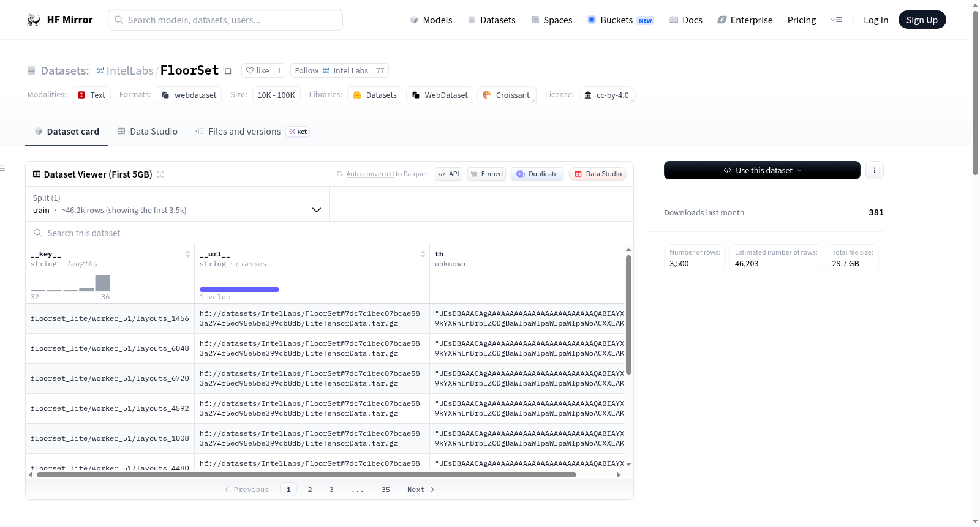Select the Text modality tag
This screenshot has width=980, height=527.
(91, 95)
